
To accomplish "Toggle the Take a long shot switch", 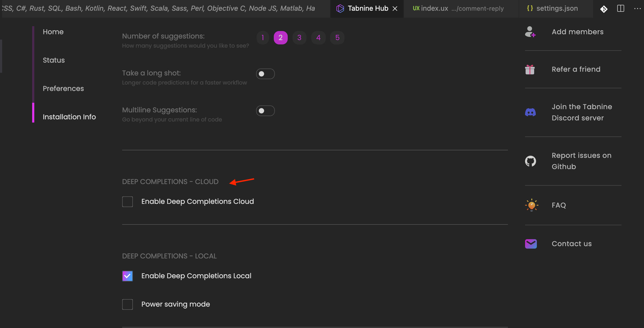I will [x=265, y=74].
